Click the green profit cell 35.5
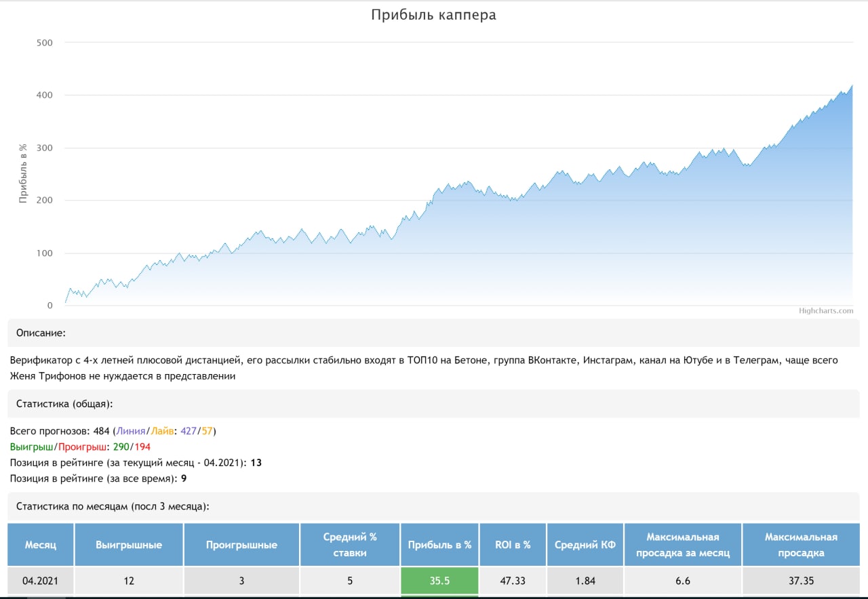868x599 pixels. pyautogui.click(x=439, y=581)
